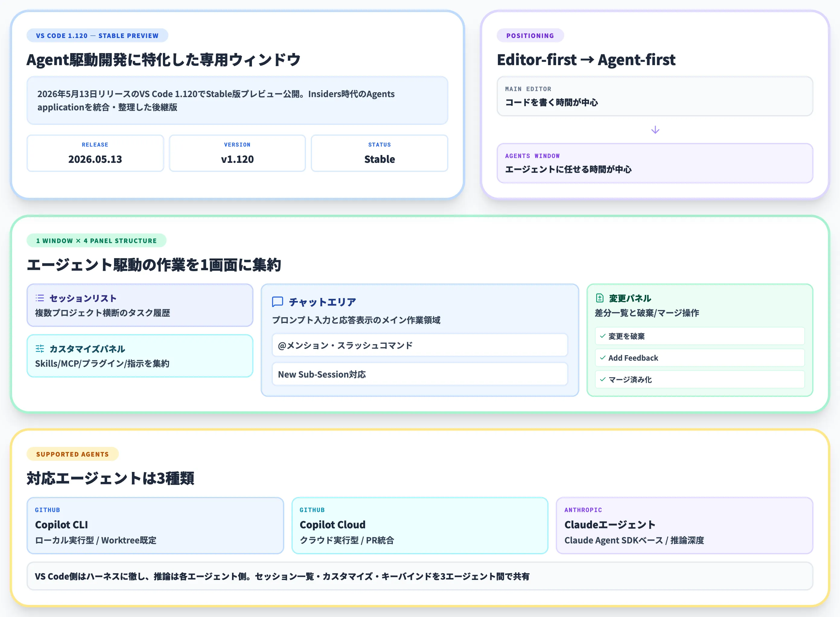Click the chat bubble icon beside チャットエリア

(x=277, y=302)
